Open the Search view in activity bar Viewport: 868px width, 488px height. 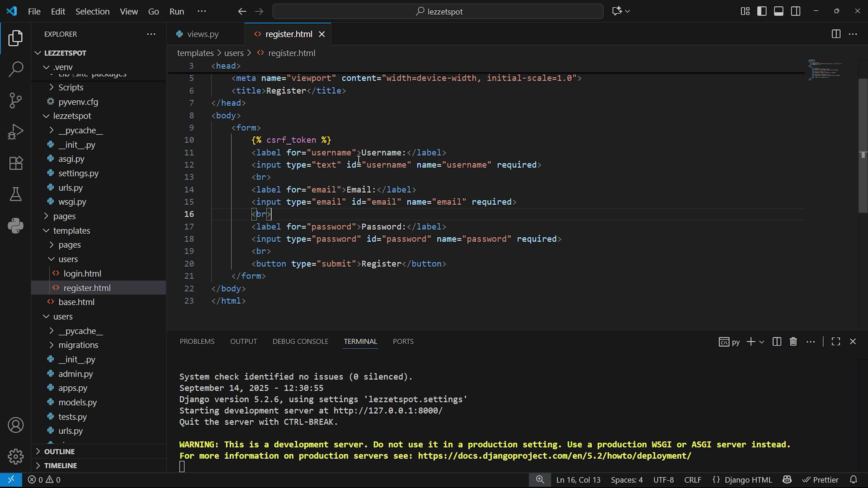click(16, 69)
